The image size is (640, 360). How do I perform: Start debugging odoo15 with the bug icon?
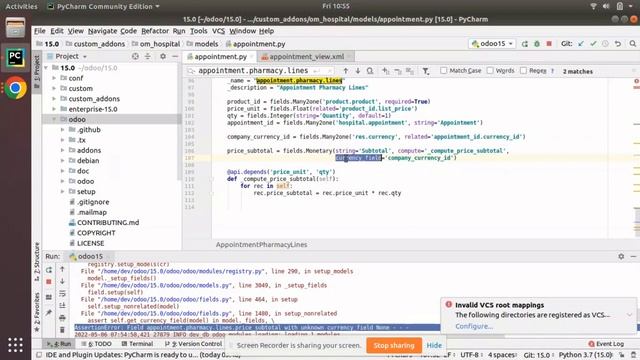(537, 44)
